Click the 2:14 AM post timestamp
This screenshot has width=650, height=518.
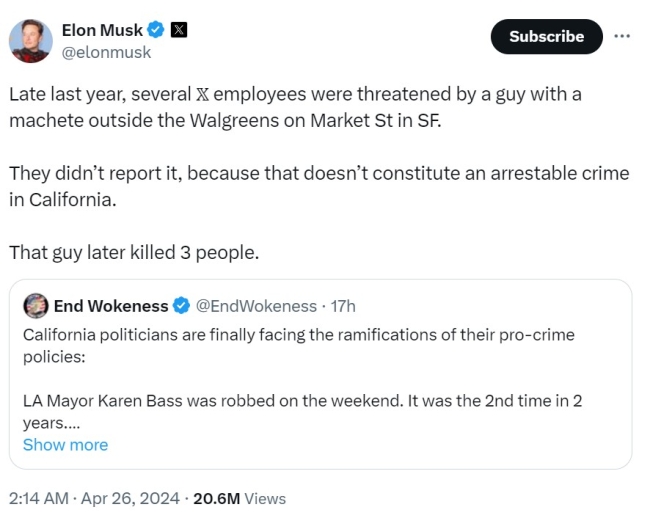pos(39,498)
